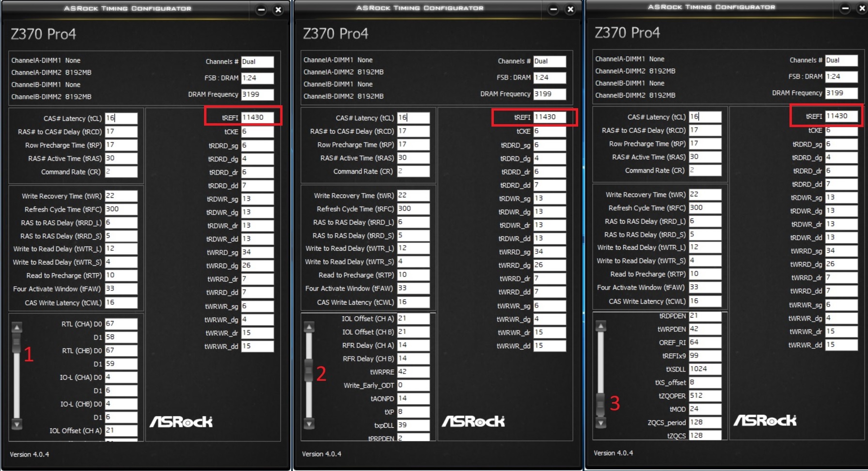Click Refresh Cycle Time (tRFC) in left window
The width and height of the screenshot is (868, 471).
click(x=121, y=209)
